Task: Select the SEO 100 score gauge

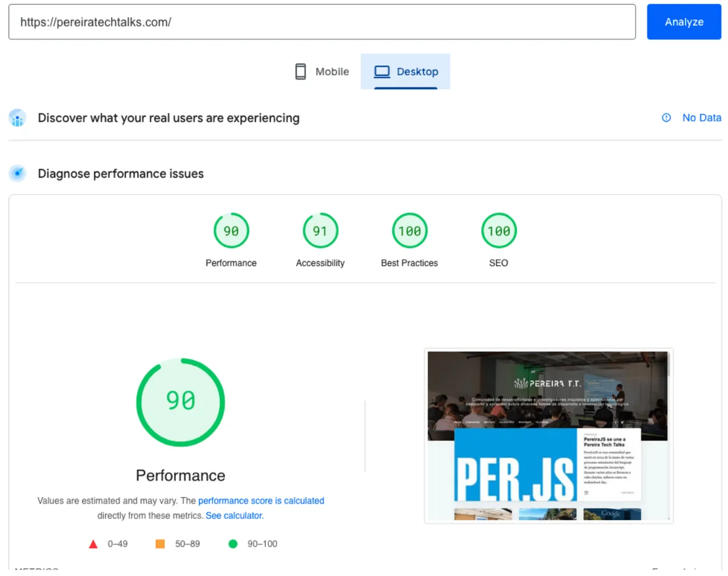Action: (x=499, y=230)
